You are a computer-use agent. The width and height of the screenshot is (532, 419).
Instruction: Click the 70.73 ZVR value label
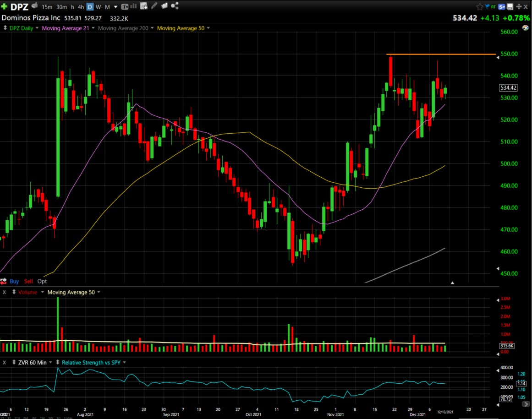505,399
